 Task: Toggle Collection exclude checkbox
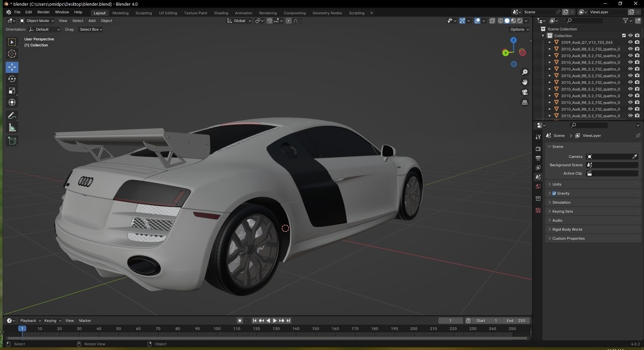coord(624,36)
